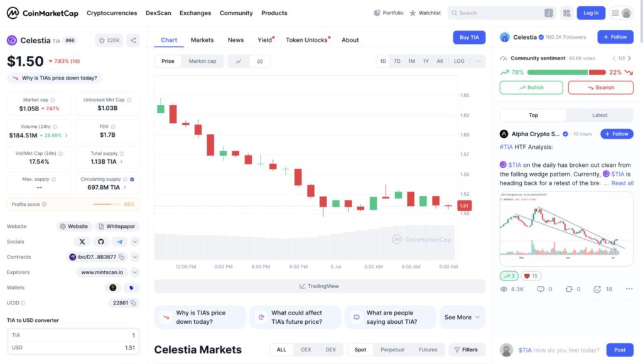Switch chart to Market cap view
Screen dimensions: 643x364
click(x=202, y=61)
